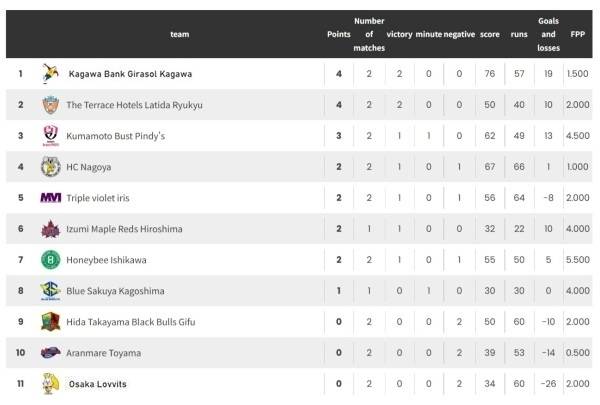Image resolution: width=600 pixels, height=405 pixels.
Task: Click the Triple violet iris MVI logo
Action: 50,198
